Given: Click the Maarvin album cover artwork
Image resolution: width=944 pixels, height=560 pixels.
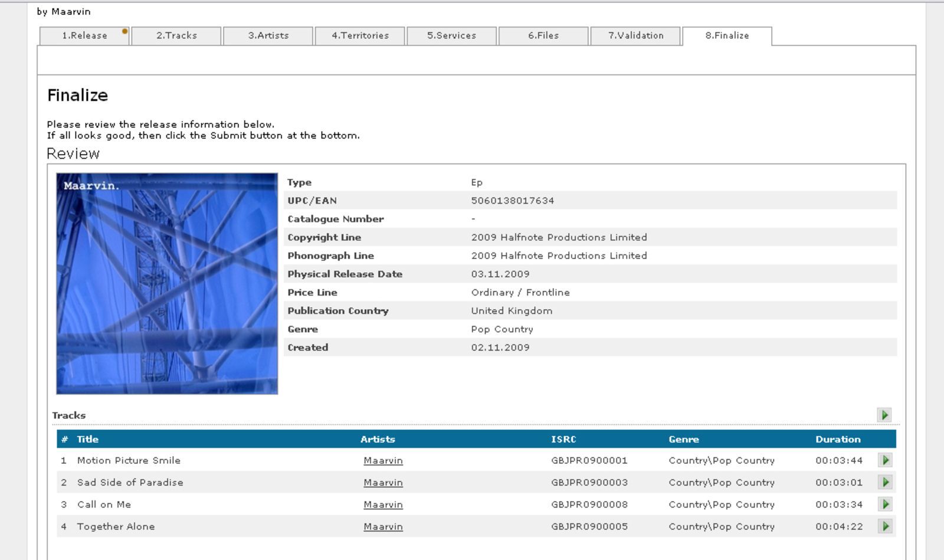Looking at the screenshot, I should point(167,283).
